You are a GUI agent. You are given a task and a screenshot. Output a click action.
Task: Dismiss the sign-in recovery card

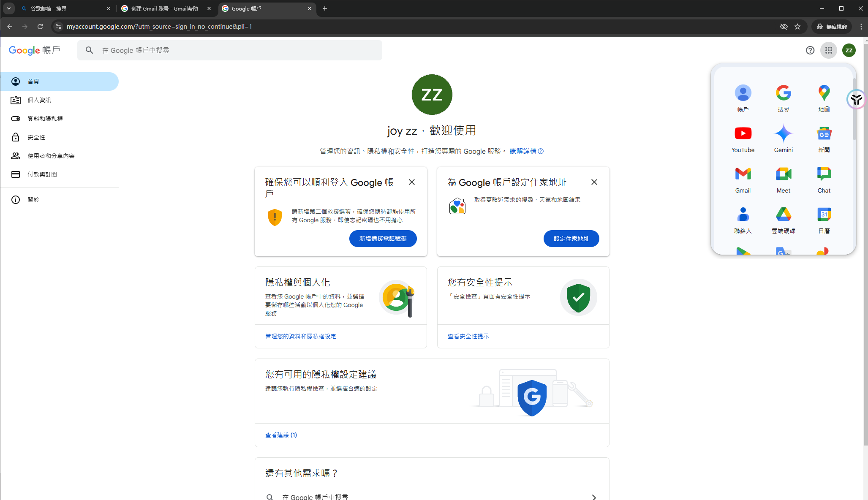pos(412,182)
